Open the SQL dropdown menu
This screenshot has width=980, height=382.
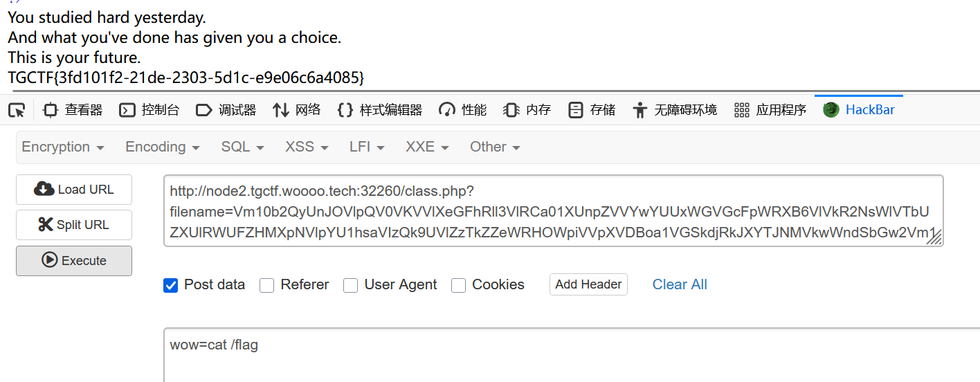point(242,147)
